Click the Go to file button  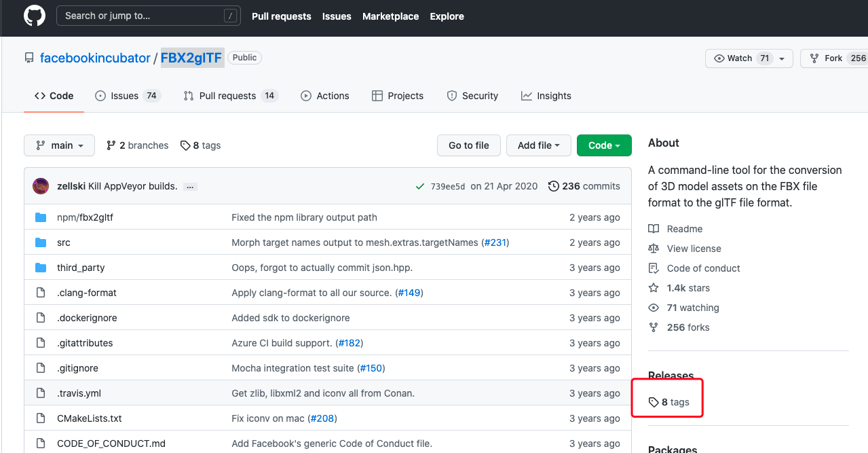tap(468, 145)
